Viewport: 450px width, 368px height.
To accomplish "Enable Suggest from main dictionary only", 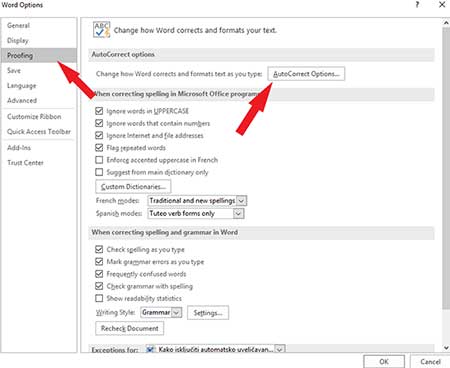I will coord(99,172).
